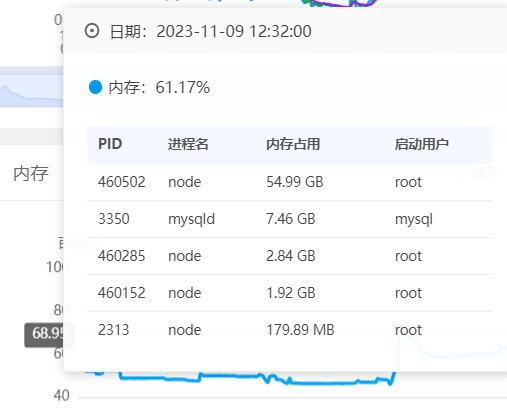The height and width of the screenshot is (420, 507).
Task: Click the date target icon in the tooltip header
Action: 92,31
